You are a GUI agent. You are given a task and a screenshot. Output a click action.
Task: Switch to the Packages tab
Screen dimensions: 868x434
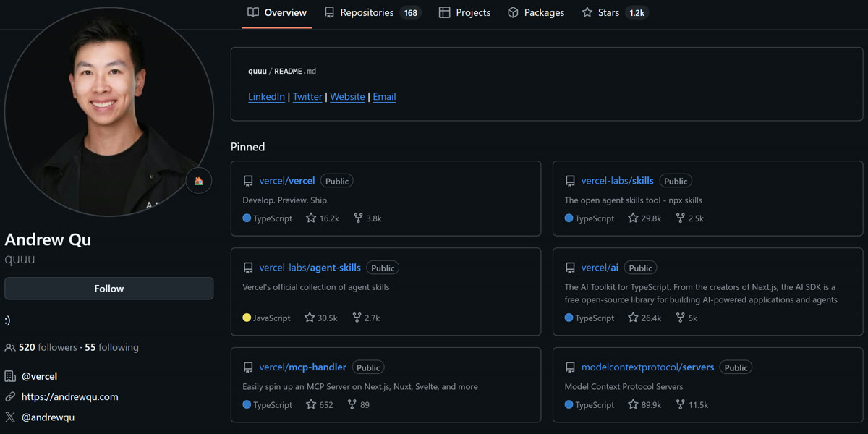point(536,12)
